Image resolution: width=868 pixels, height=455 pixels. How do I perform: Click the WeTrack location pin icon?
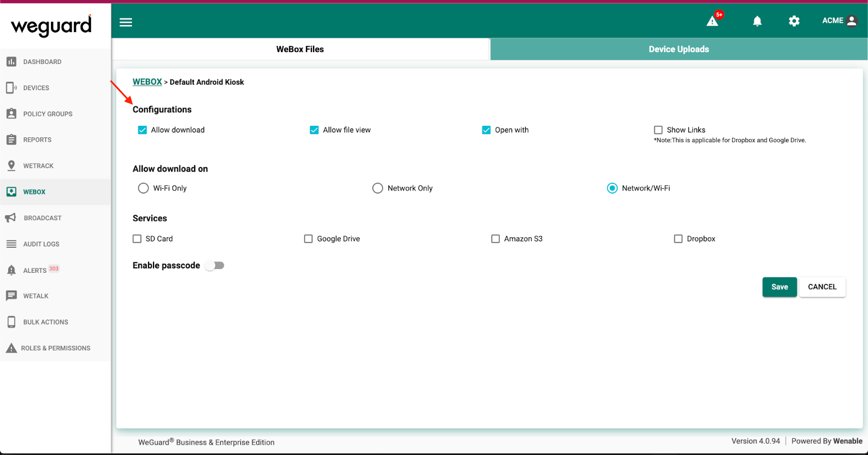click(11, 165)
